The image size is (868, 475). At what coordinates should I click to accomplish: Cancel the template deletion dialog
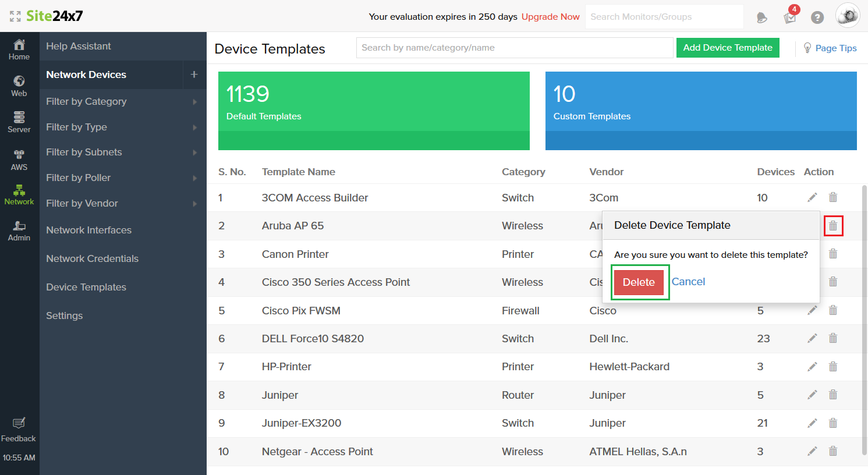(688, 281)
